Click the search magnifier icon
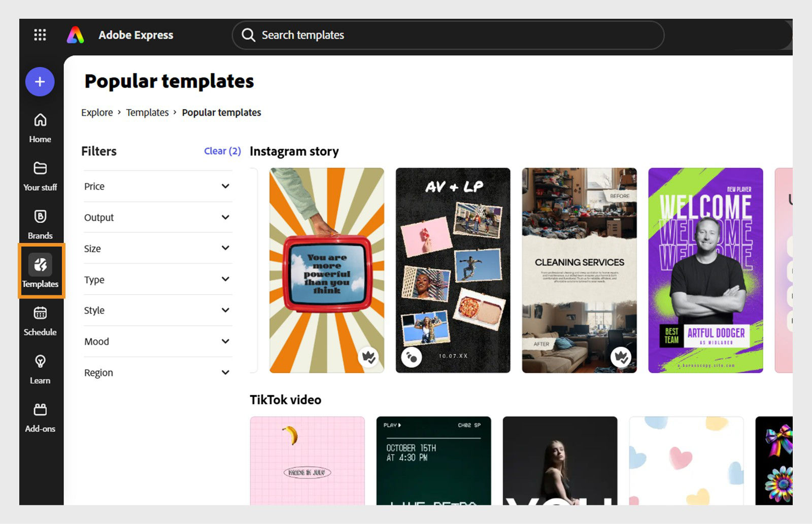This screenshot has width=812, height=524. pos(248,35)
